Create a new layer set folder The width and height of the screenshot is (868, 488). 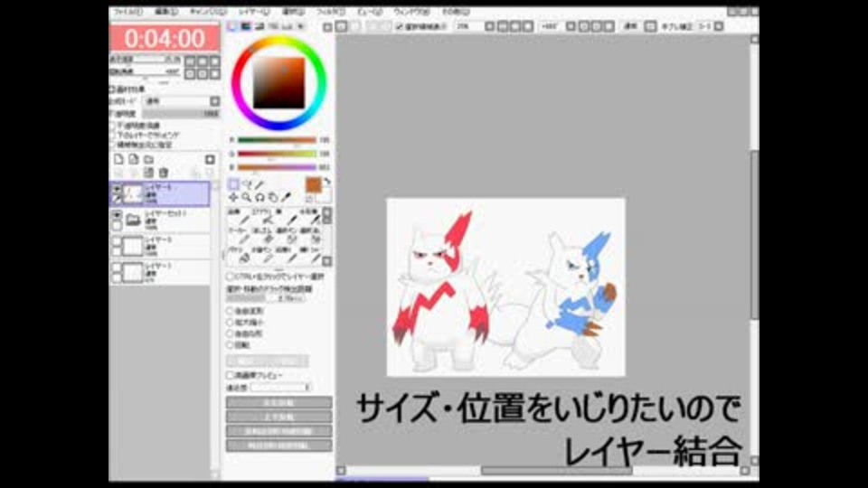pyautogui.click(x=148, y=159)
